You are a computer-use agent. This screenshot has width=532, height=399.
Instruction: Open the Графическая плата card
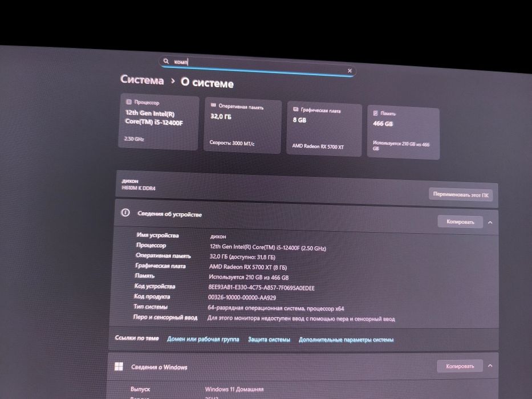324,129
